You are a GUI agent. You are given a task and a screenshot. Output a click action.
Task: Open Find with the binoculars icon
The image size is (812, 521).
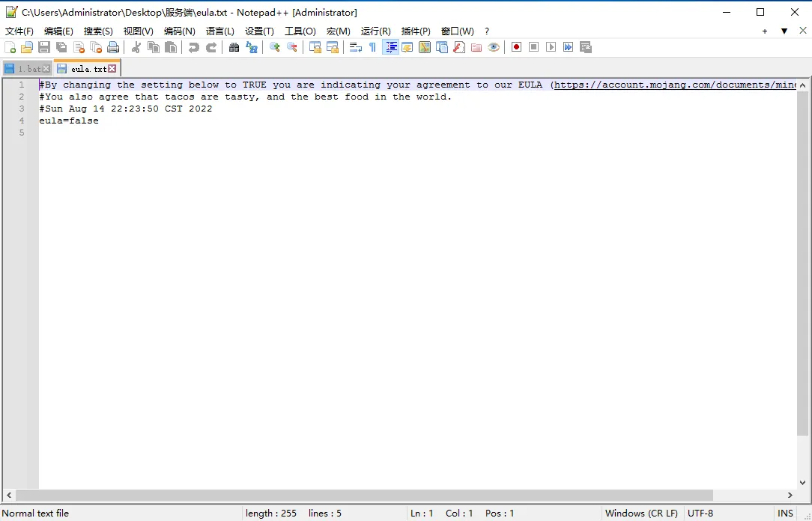234,47
